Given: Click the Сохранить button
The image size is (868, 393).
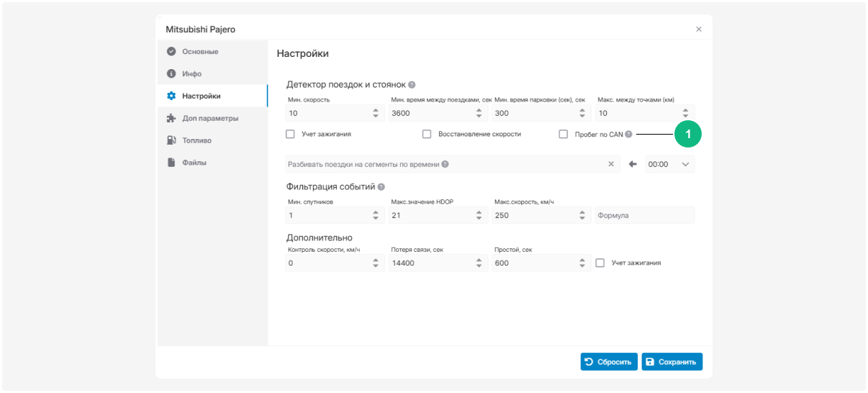Looking at the screenshot, I should point(672,361).
